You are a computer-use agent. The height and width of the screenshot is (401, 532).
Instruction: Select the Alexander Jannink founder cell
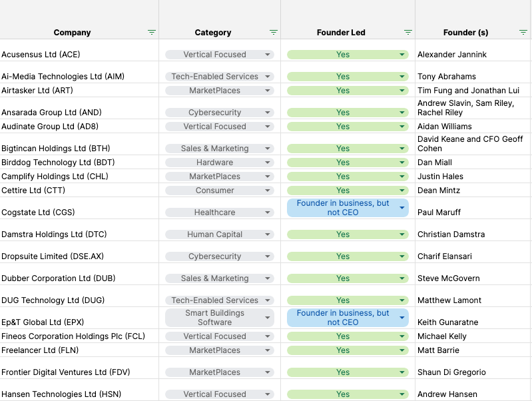pos(473,50)
